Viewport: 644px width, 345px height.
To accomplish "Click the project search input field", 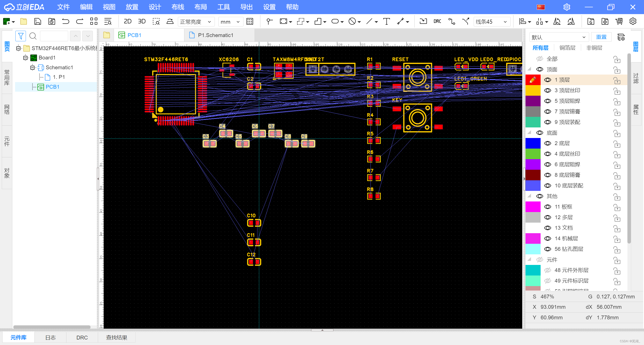I will 54,36.
